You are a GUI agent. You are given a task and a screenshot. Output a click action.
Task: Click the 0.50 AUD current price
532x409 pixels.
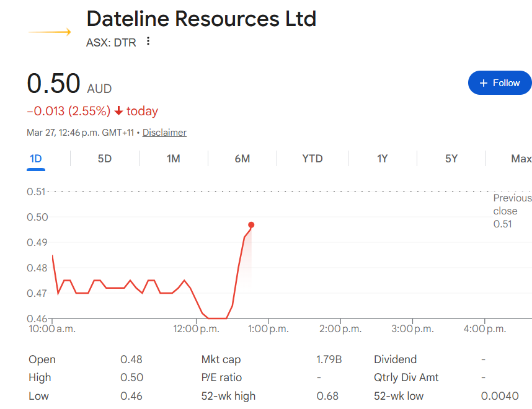point(69,84)
